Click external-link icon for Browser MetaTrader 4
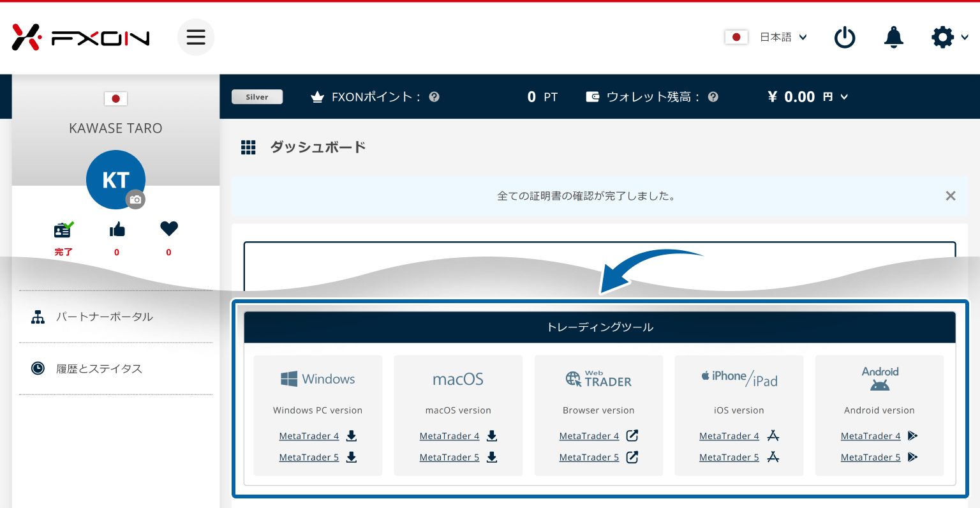This screenshot has height=508, width=980. tap(632, 436)
